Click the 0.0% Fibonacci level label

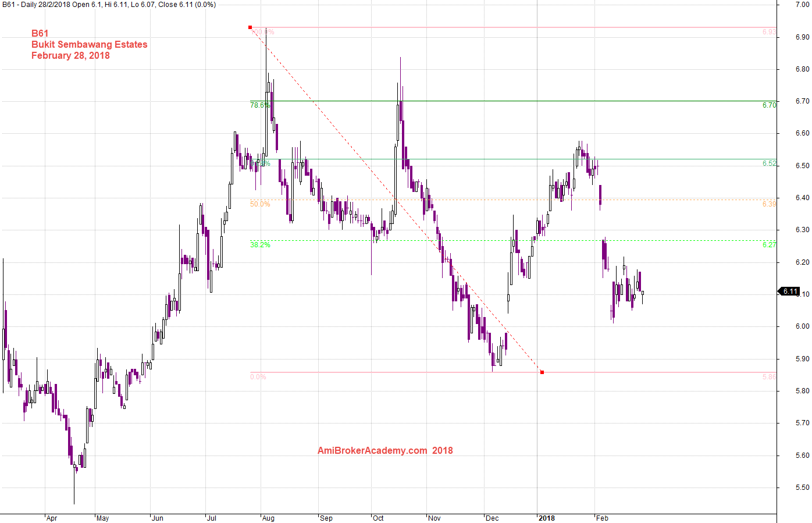tap(258, 377)
